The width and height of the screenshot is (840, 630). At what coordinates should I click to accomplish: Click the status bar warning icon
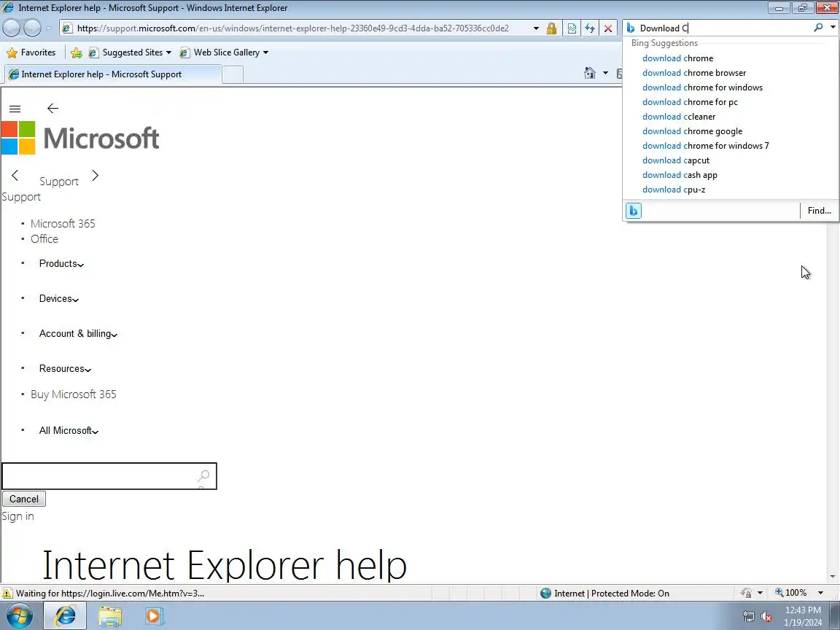click(7, 593)
